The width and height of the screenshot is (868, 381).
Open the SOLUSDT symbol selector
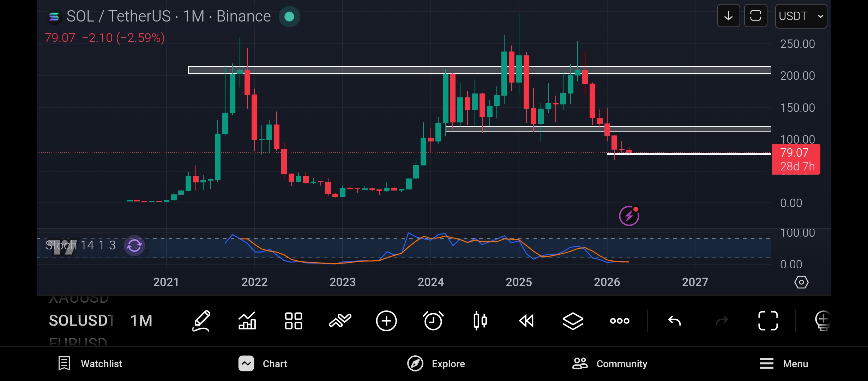click(x=81, y=321)
